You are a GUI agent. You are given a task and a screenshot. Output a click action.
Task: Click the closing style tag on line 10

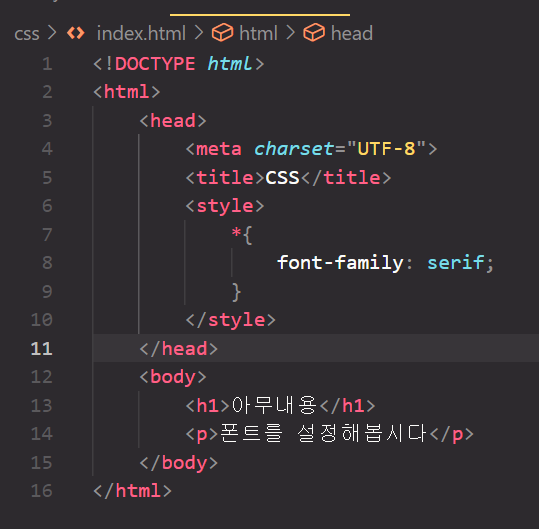tap(231, 320)
